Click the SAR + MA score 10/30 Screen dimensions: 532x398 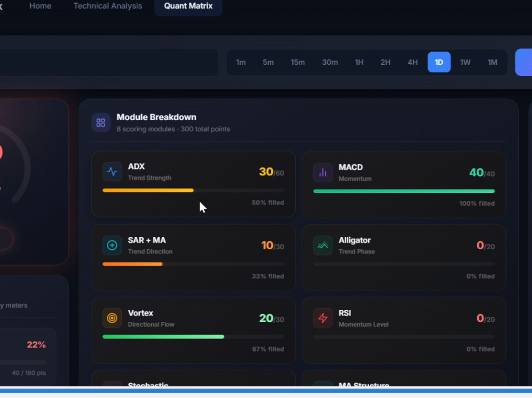[272, 245]
